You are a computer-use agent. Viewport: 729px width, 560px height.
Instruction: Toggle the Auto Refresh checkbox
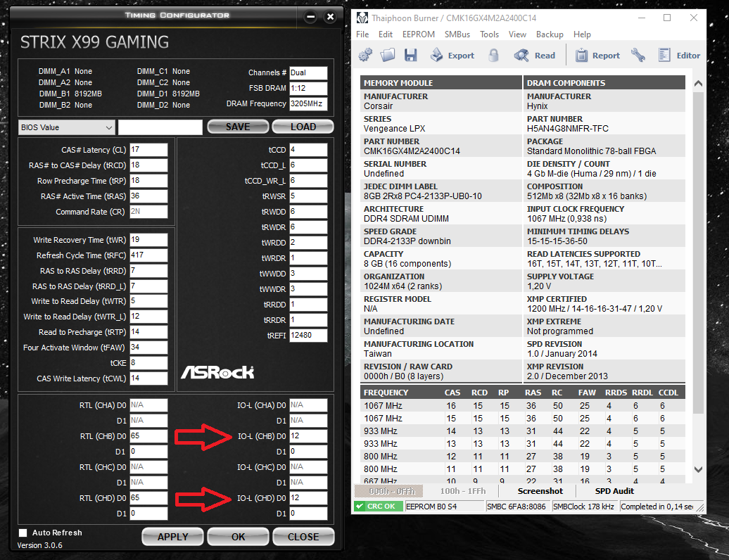point(23,533)
